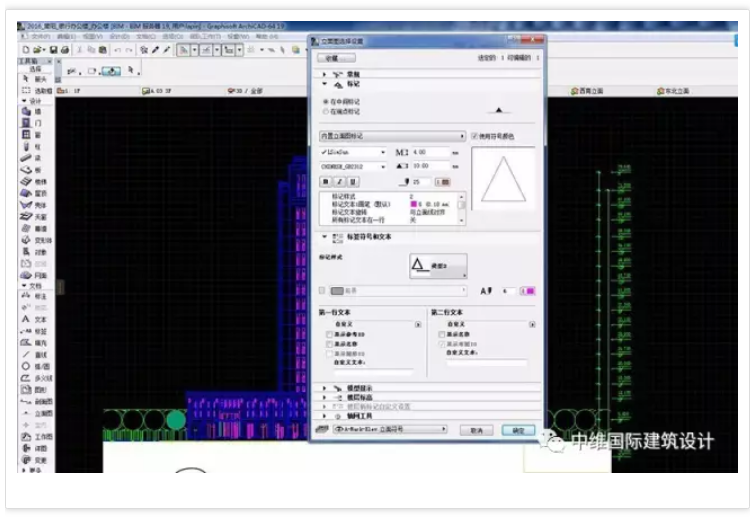Select the Arrow (箭头) tool in the toolbox

point(35,79)
